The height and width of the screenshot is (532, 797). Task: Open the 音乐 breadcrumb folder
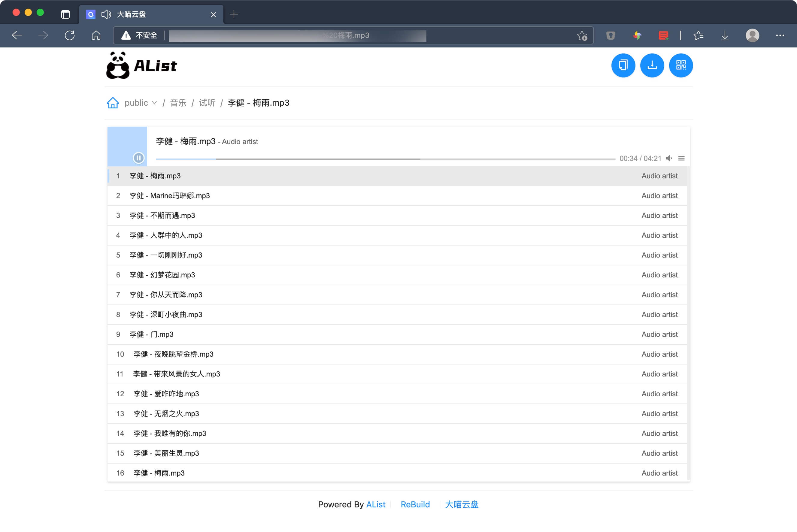tap(178, 102)
